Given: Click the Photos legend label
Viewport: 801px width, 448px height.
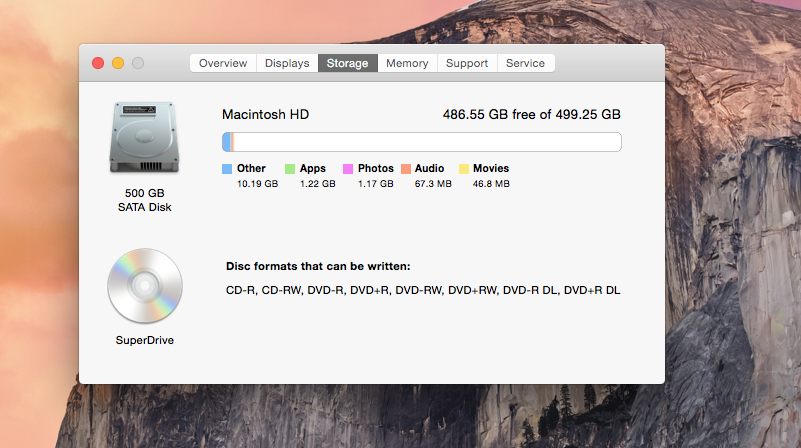Looking at the screenshot, I should 376,169.
